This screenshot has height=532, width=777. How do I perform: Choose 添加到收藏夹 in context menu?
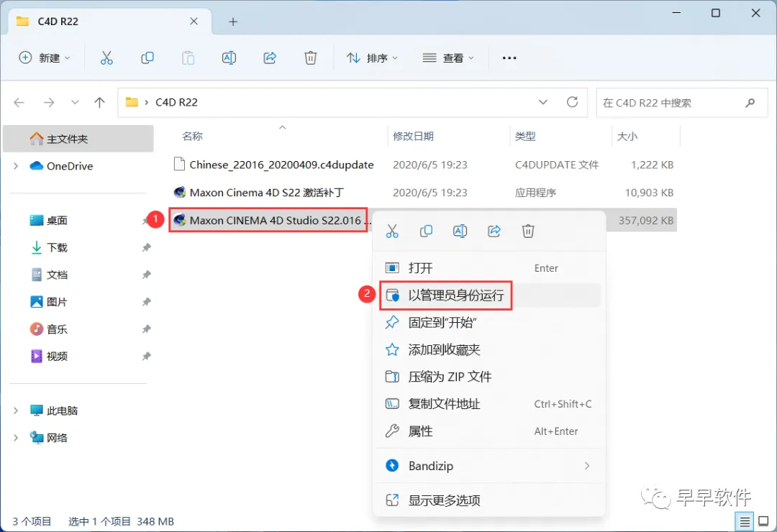[x=489, y=349]
